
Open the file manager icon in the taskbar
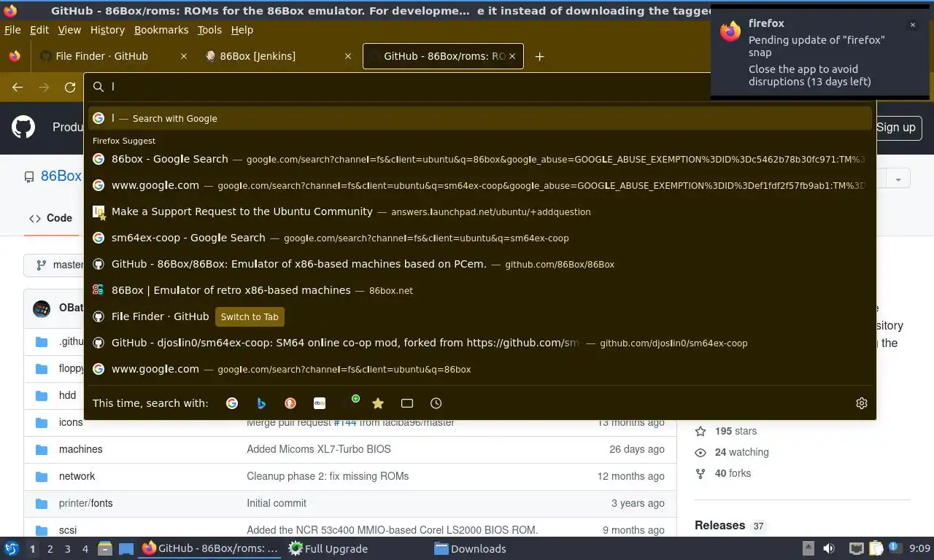pyautogui.click(x=105, y=548)
